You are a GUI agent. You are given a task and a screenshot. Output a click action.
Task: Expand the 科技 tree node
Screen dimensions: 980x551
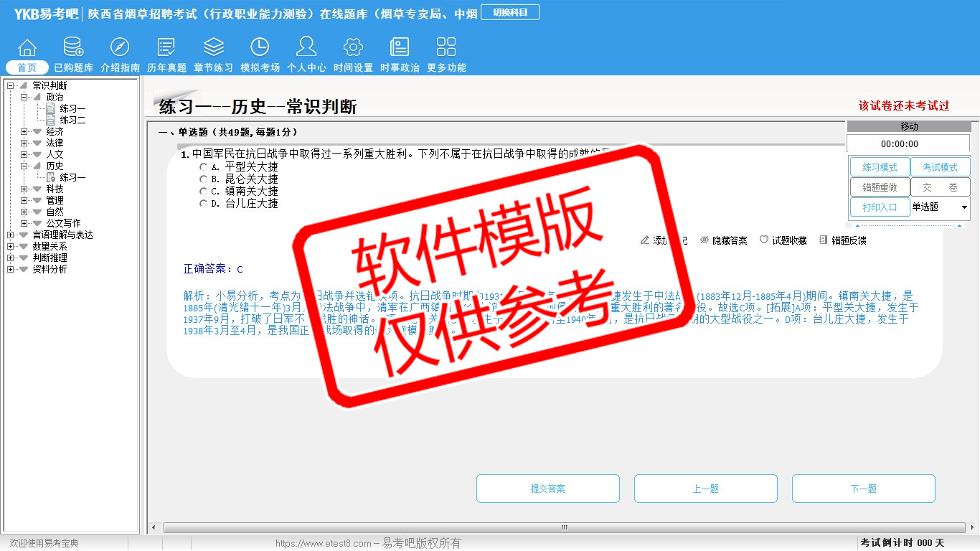pos(24,189)
